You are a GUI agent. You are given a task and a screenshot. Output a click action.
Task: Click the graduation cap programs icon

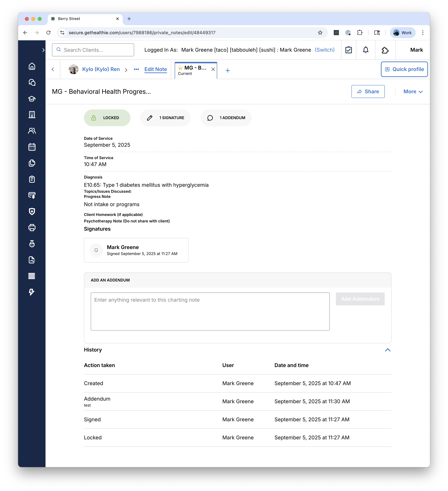pyautogui.click(x=32, y=99)
